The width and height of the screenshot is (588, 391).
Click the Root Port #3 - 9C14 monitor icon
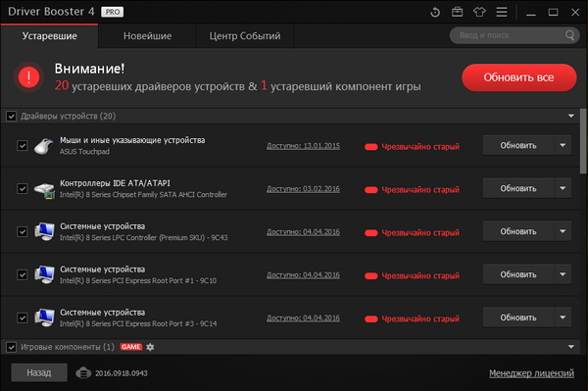click(x=44, y=318)
